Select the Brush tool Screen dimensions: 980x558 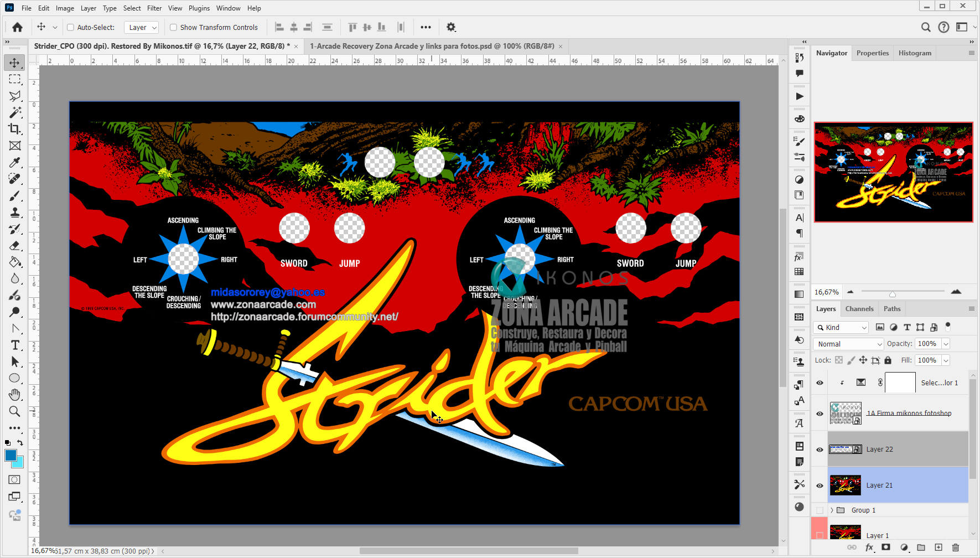coord(14,196)
